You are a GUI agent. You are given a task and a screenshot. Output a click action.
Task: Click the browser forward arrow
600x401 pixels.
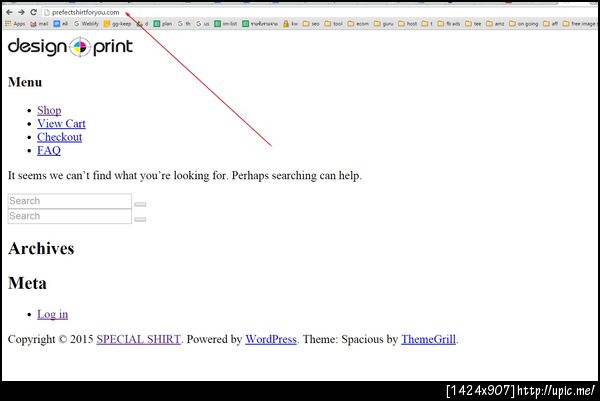(x=21, y=12)
